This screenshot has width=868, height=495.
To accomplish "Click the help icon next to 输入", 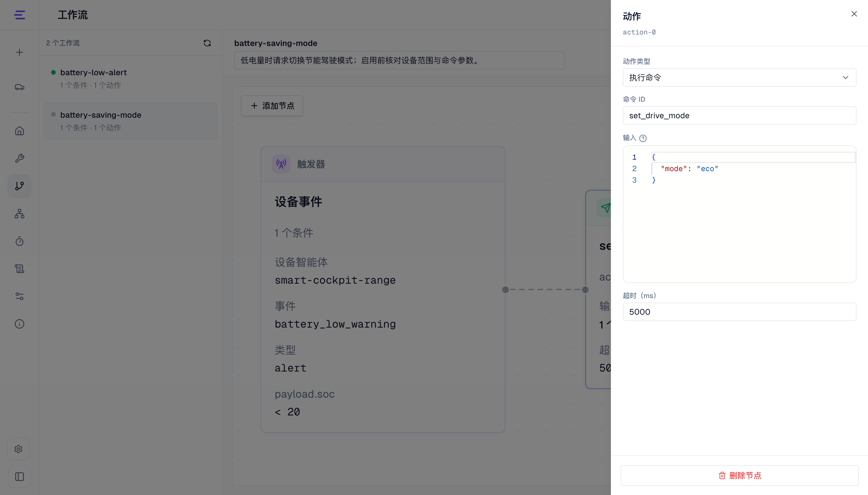I will (643, 138).
